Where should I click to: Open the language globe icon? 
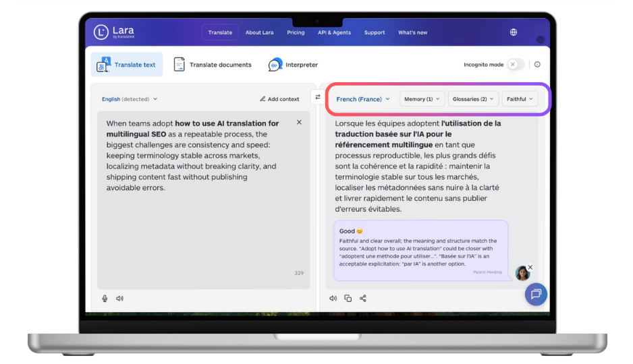pyautogui.click(x=513, y=32)
